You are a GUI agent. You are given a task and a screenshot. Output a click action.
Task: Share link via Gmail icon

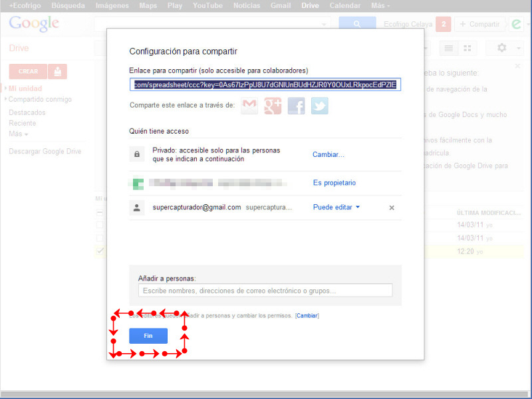click(249, 106)
